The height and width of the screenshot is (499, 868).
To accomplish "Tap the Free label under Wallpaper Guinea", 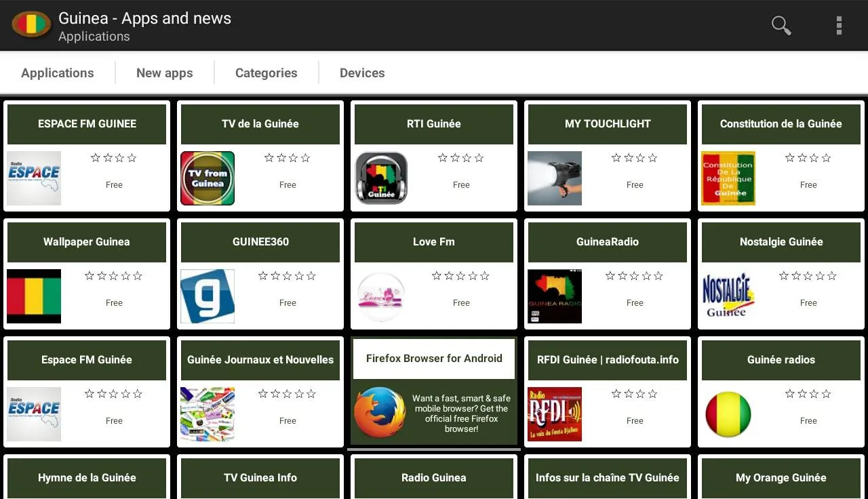I will click(x=114, y=303).
